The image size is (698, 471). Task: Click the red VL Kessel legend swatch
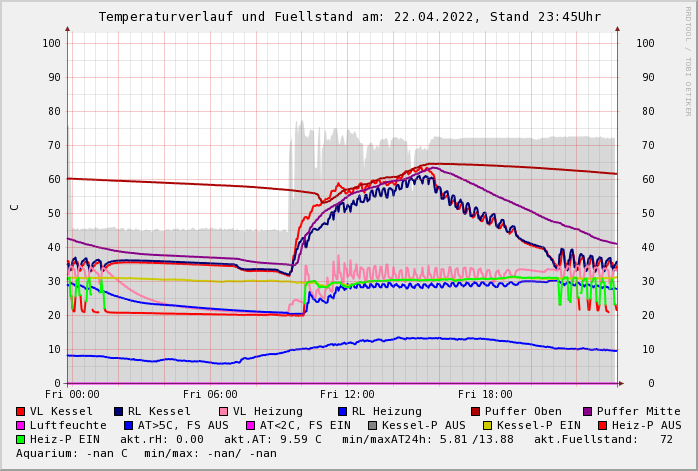point(21,412)
